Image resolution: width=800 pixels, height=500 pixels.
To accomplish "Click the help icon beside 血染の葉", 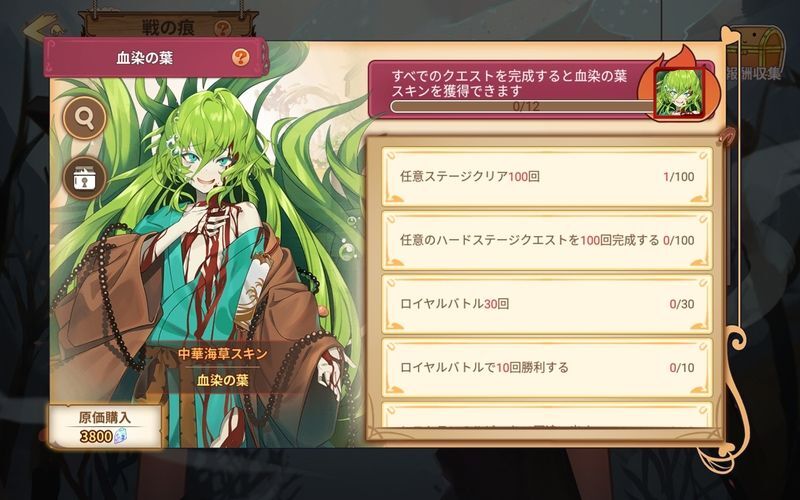I will 240,57.
